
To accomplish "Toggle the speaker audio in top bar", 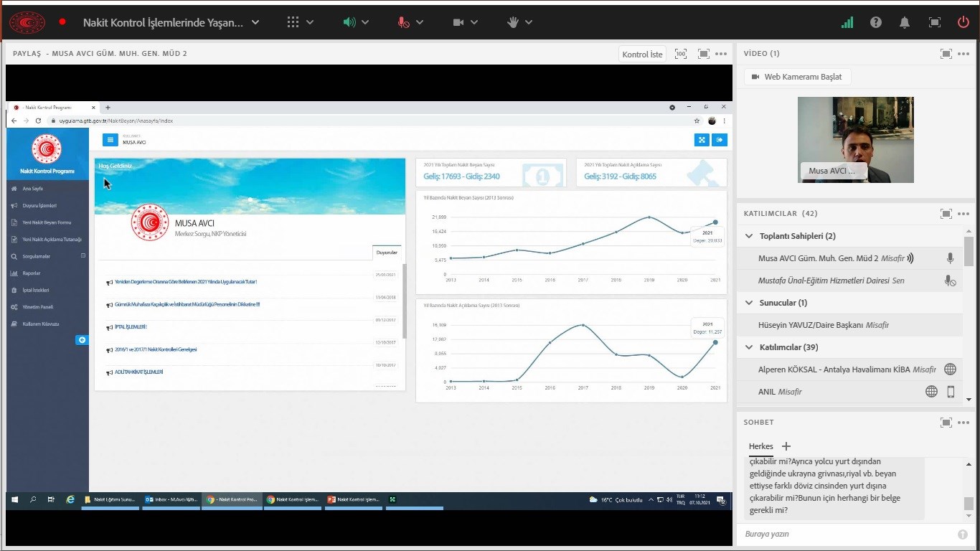I will point(349,22).
